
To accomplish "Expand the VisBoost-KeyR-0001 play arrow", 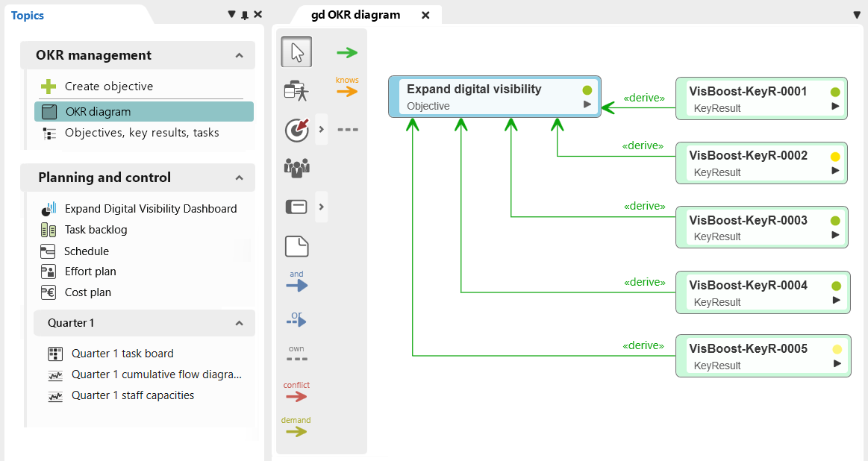I will point(835,106).
